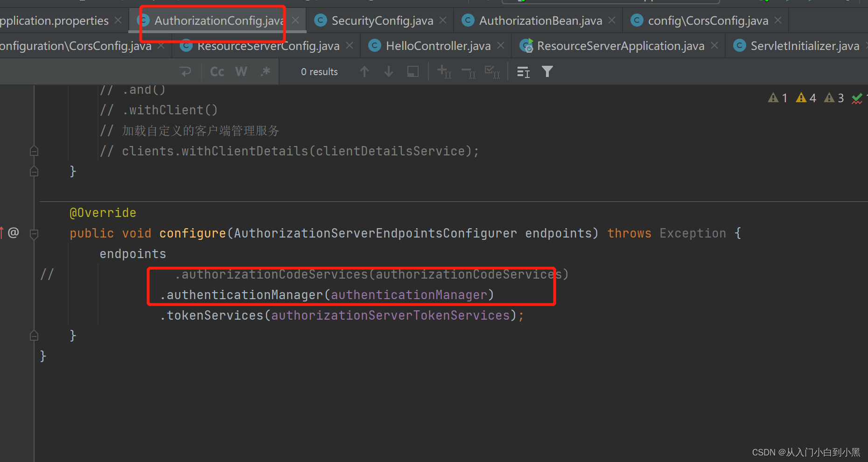Click fold end marker after withClientDetails block

[x=34, y=171]
